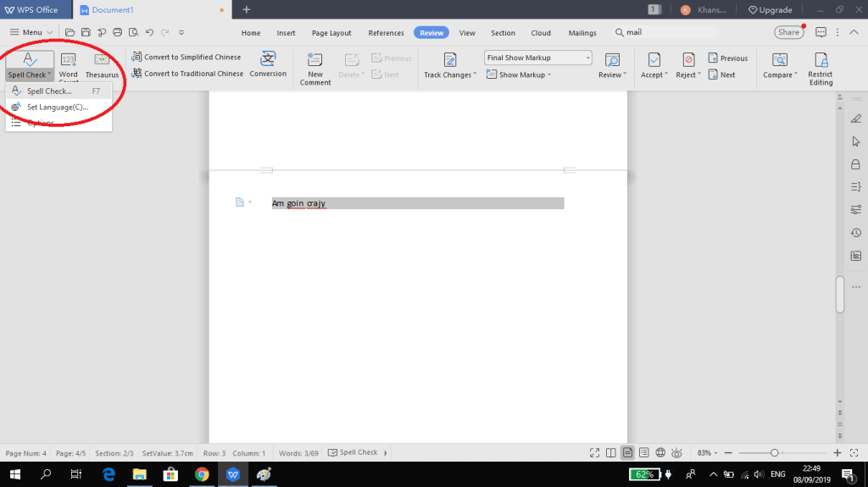This screenshot has width=868, height=487.
Task: Switch to the Page Layout tab
Action: [x=331, y=33]
